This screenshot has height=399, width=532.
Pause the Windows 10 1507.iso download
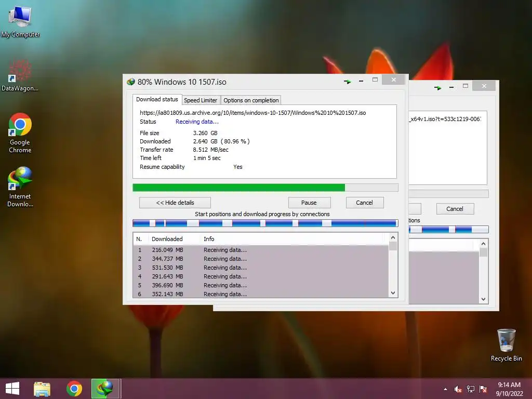309,203
